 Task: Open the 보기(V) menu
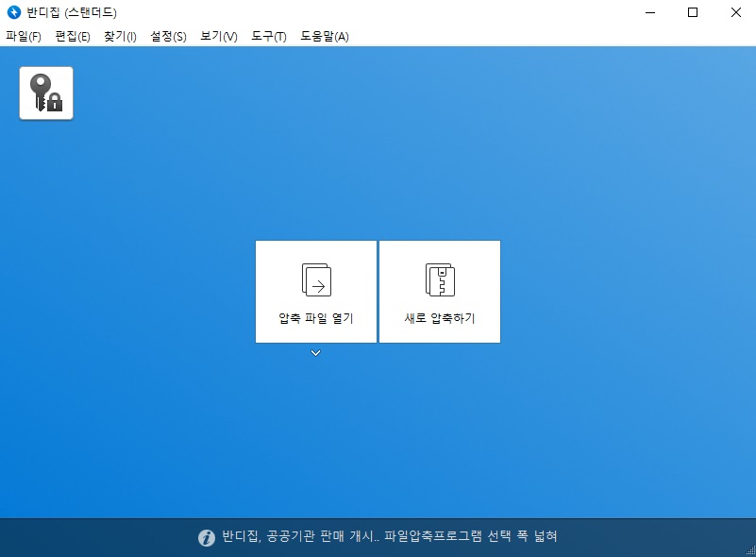coord(217,36)
